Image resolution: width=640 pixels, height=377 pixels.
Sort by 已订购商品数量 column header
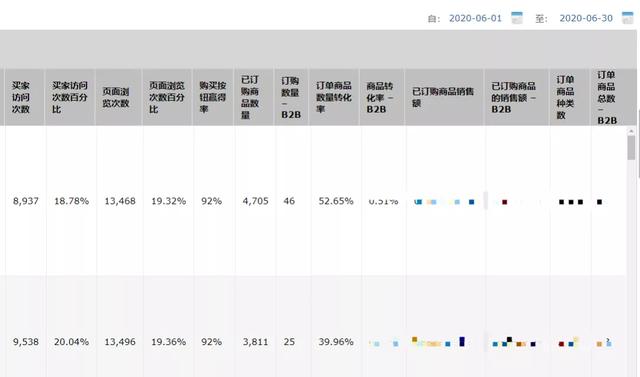[x=250, y=97]
